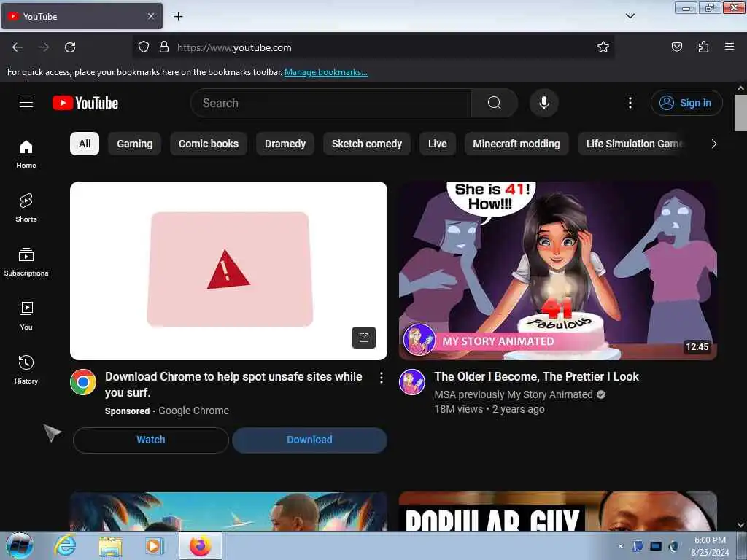The width and height of the screenshot is (747, 560).
Task: Select the Live filter chip
Action: 438,144
